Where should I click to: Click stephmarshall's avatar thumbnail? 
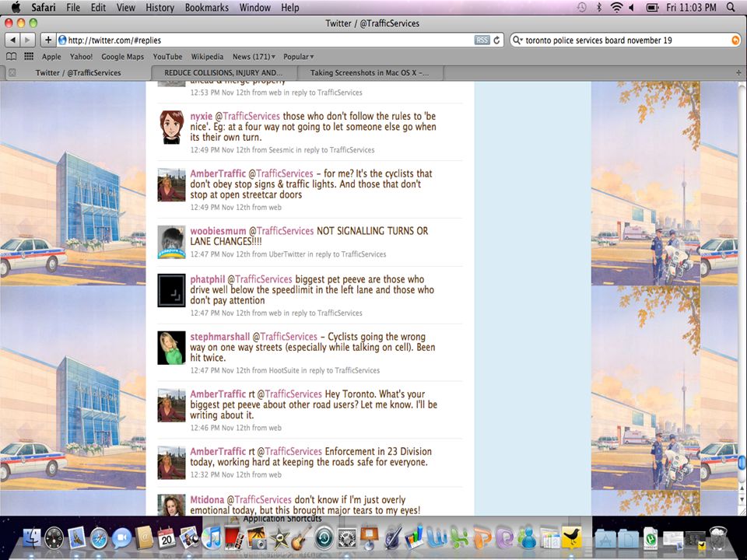(171, 348)
